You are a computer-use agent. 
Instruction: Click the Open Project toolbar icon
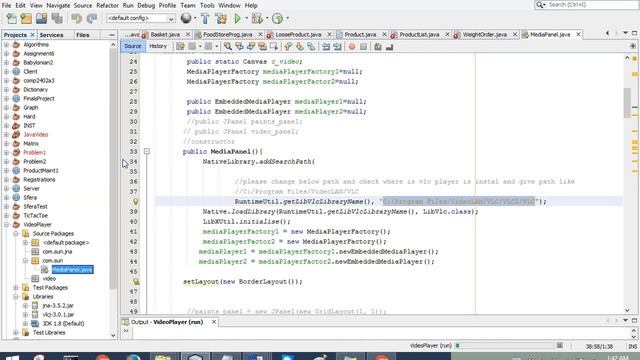[41, 18]
